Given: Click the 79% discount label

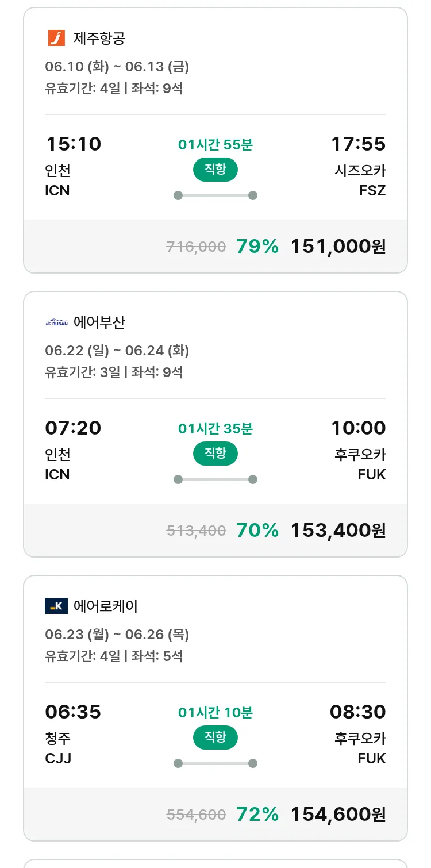Looking at the screenshot, I should 257,247.
